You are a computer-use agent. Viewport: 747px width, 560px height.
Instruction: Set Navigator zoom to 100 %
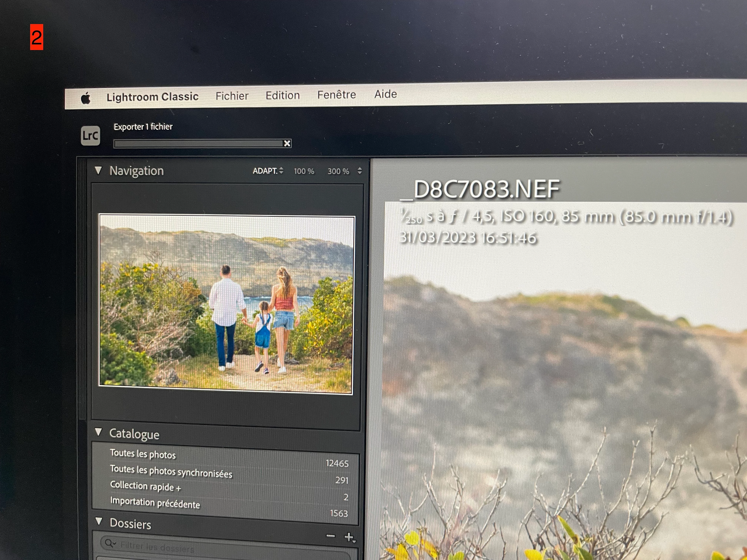point(304,171)
